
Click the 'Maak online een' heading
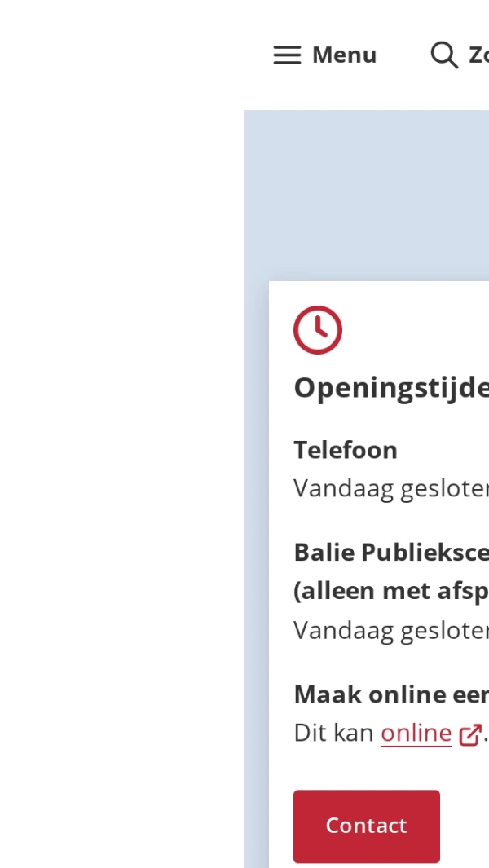point(390,694)
